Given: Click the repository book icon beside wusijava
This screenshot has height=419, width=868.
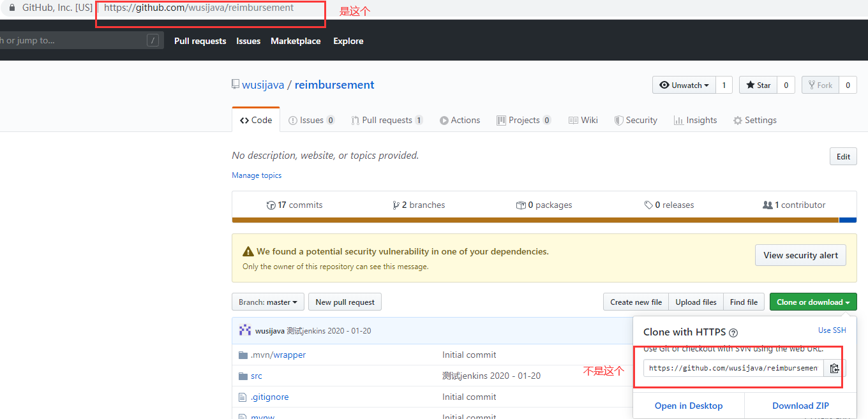Looking at the screenshot, I should pyautogui.click(x=236, y=85).
